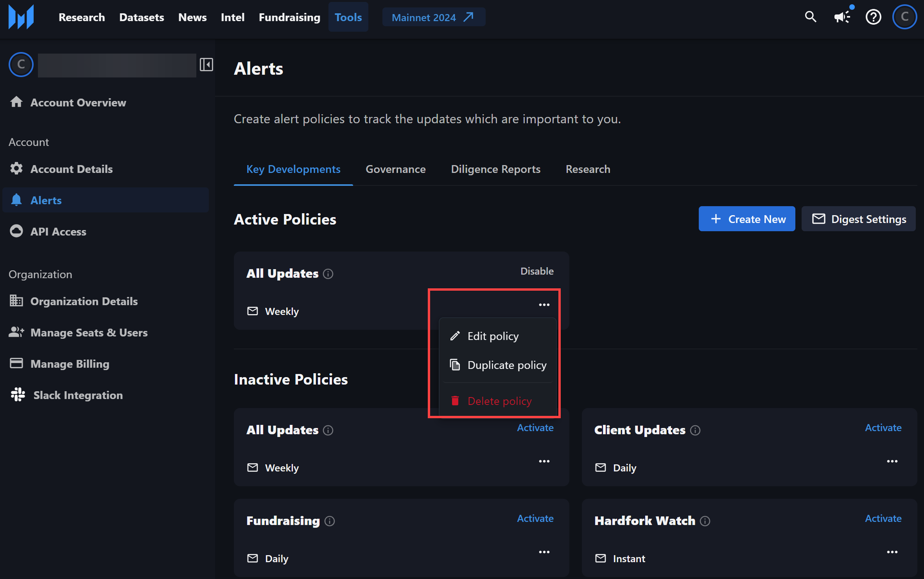Go to Manage Seats & Users
Viewport: 924px width, 579px height.
[x=106, y=332]
